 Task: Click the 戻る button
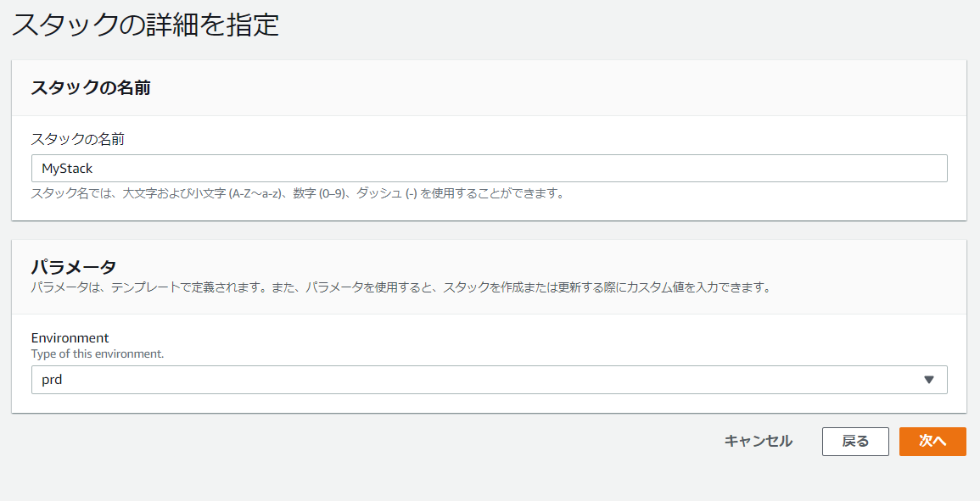tap(855, 441)
